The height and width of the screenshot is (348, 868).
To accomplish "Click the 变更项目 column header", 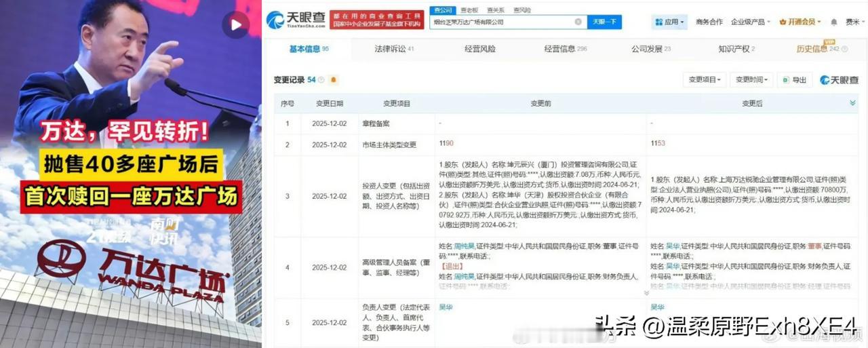I will tap(397, 104).
